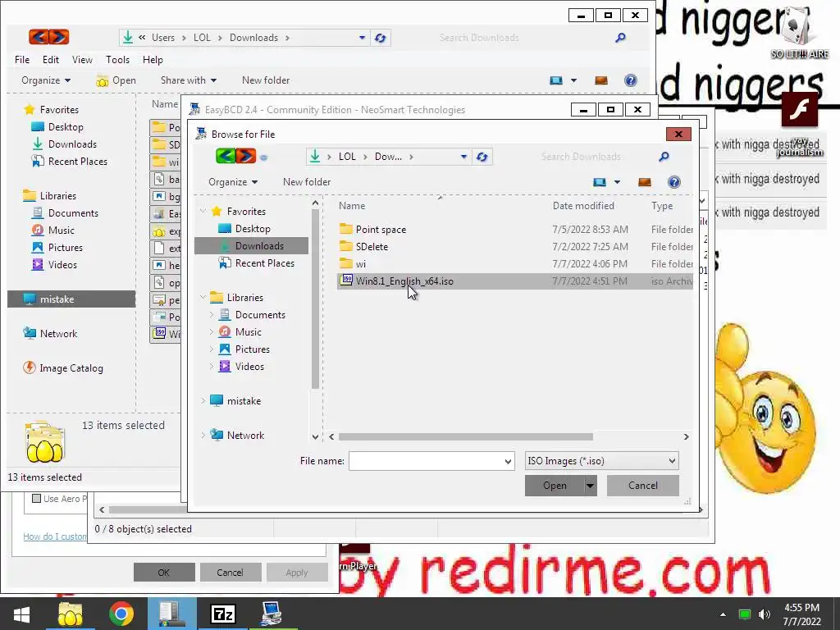Image resolution: width=840 pixels, height=630 pixels.
Task: Expand mistake node in dialog tree
Action: [x=203, y=400]
